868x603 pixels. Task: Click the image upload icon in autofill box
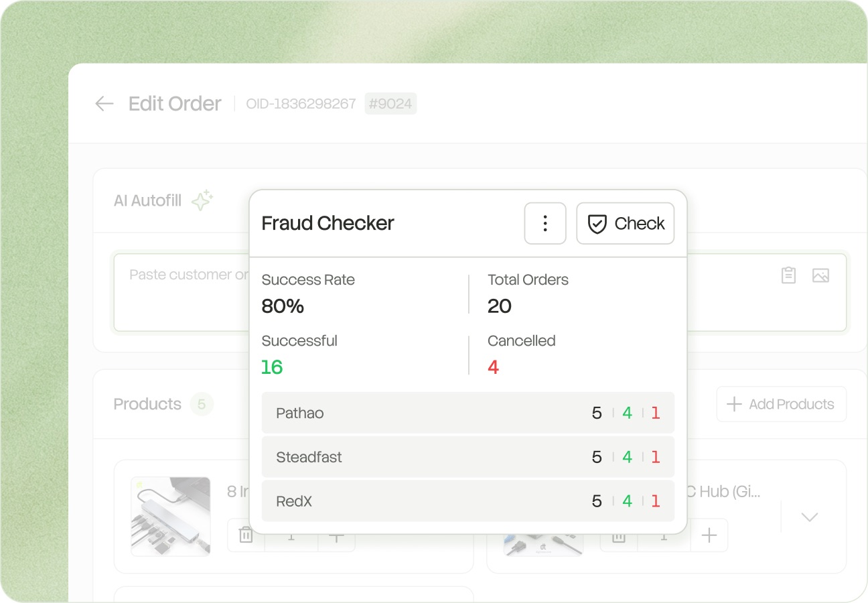(821, 275)
